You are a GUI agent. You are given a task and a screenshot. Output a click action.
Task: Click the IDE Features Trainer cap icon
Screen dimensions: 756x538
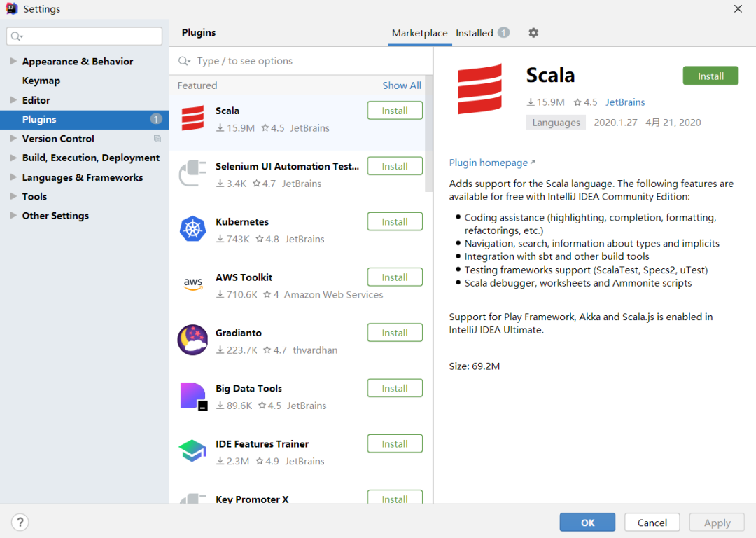(192, 450)
